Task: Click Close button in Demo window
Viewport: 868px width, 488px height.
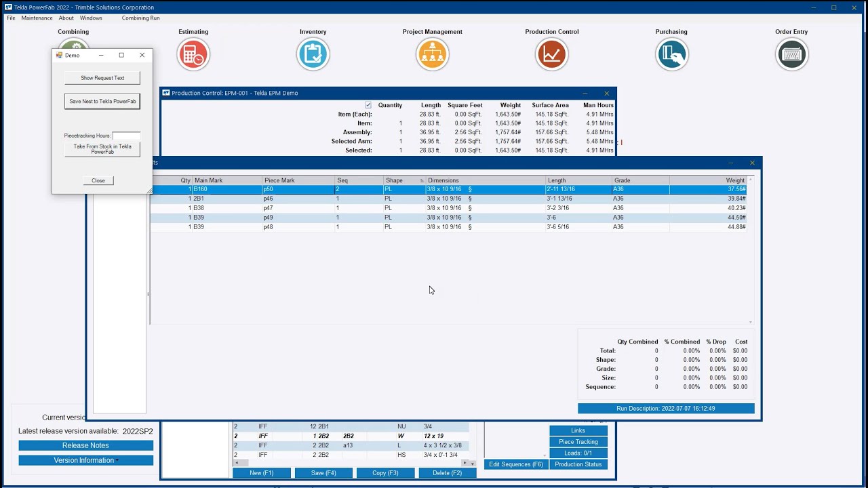Action: (98, 180)
